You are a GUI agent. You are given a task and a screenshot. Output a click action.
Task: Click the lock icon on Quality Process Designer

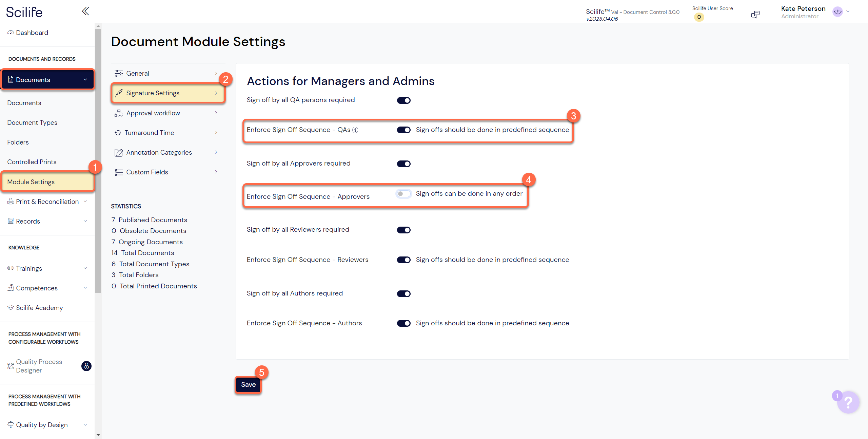(86, 366)
